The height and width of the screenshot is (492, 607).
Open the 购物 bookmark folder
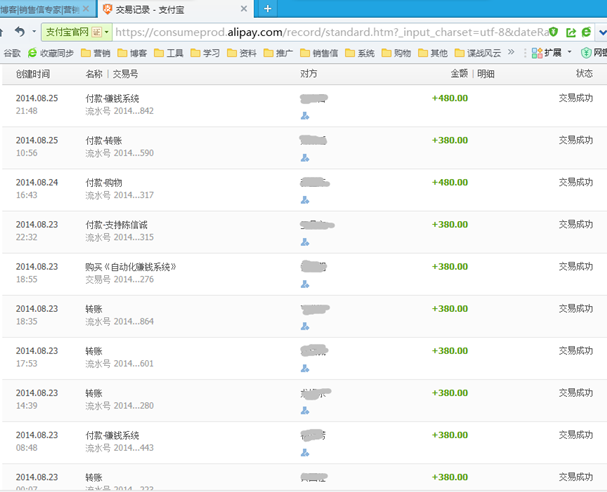(x=396, y=53)
